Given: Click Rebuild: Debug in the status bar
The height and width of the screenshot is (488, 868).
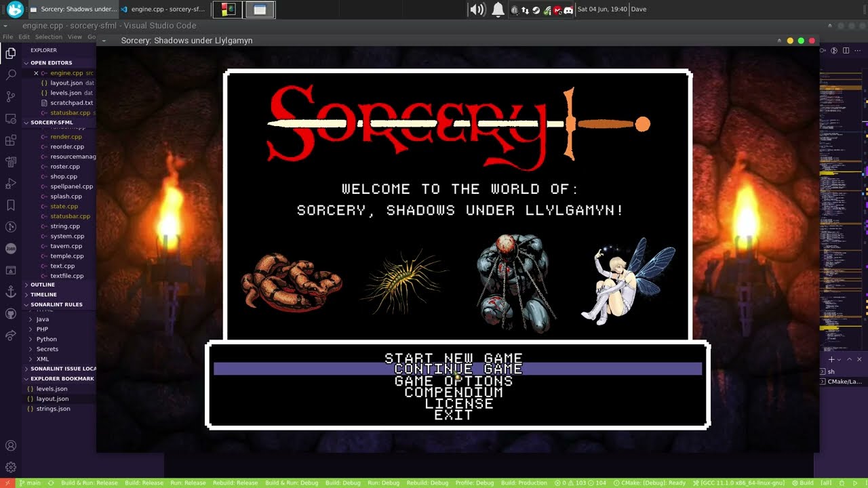Looking at the screenshot, I should coord(427,483).
